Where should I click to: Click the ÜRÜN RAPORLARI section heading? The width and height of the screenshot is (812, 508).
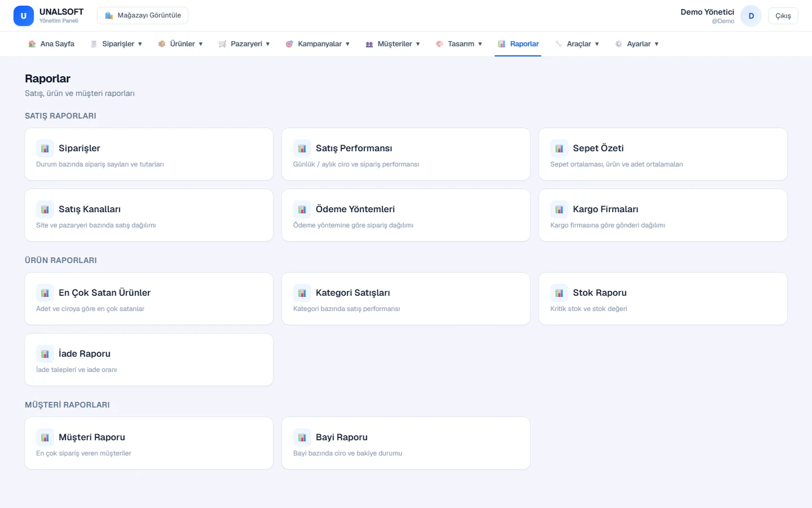(61, 260)
